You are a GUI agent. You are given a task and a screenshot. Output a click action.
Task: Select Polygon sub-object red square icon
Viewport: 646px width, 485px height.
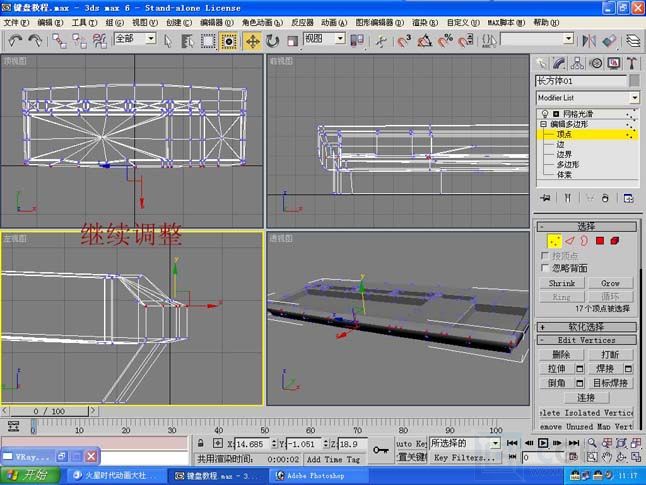tap(600, 241)
